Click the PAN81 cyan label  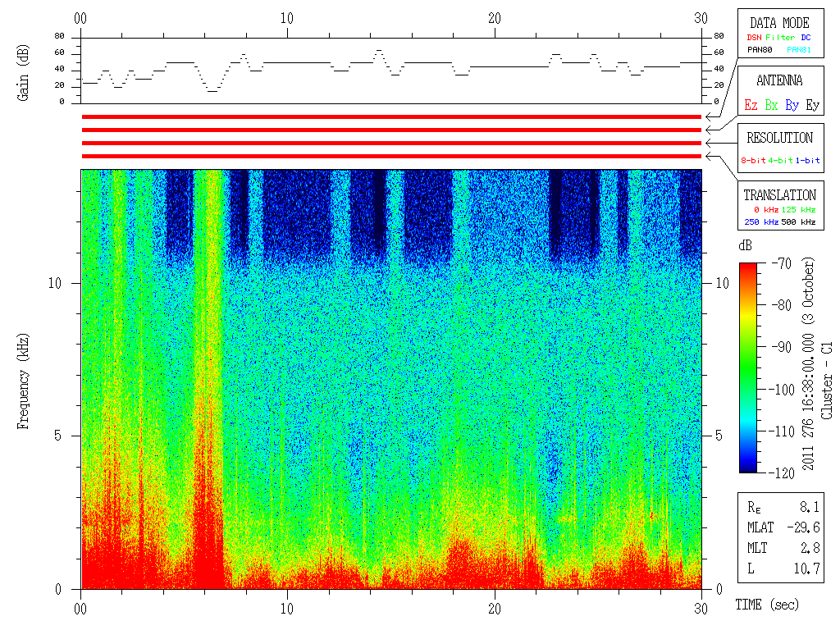(x=799, y=50)
